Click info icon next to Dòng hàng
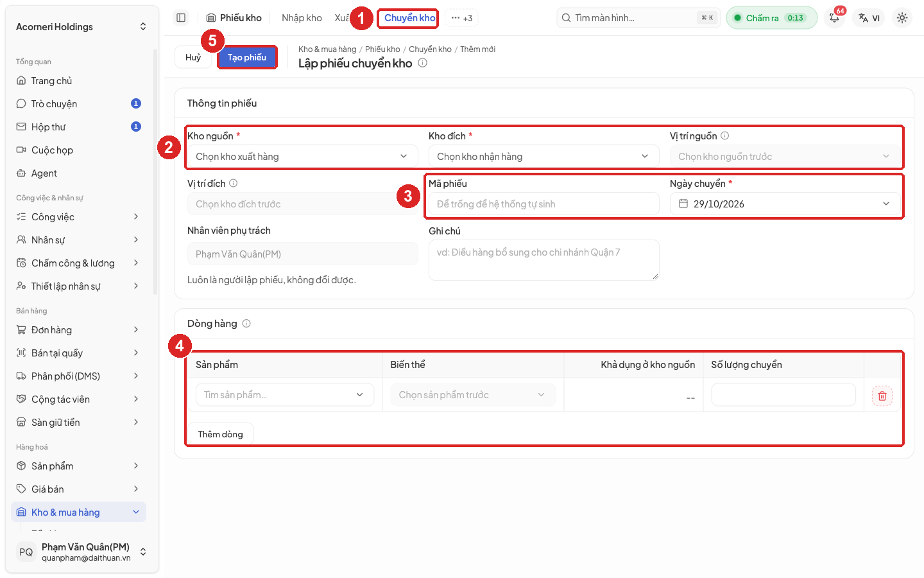This screenshot has height=578, width=924. (246, 324)
